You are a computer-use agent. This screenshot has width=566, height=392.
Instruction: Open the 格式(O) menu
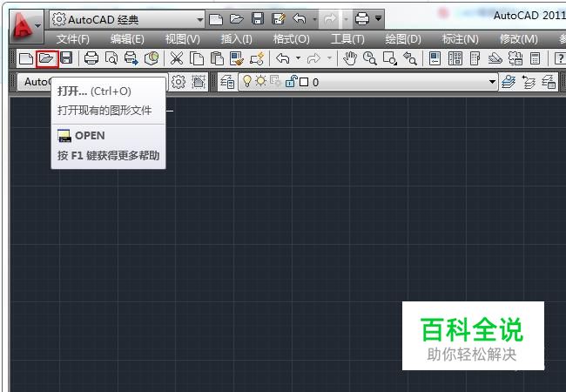click(292, 39)
